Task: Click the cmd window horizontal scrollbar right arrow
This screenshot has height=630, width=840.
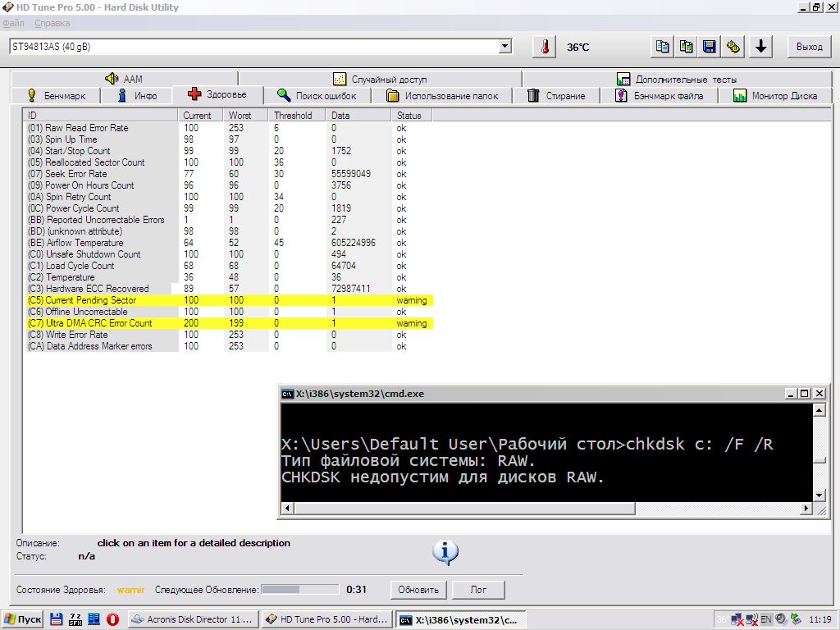Action: [x=806, y=508]
